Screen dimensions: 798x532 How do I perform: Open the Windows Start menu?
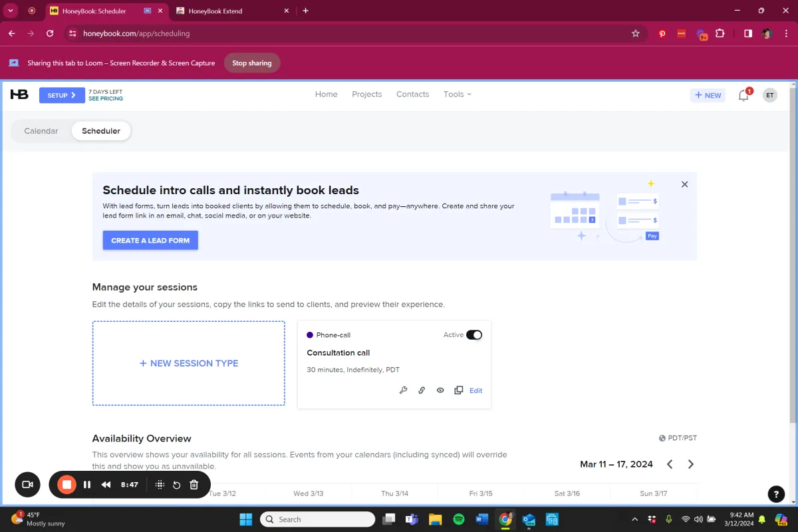click(x=245, y=519)
